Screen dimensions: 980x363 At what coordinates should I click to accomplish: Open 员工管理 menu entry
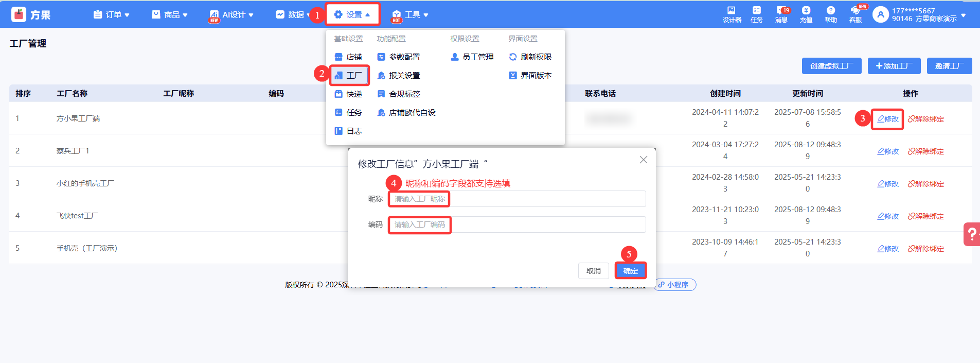[472, 57]
